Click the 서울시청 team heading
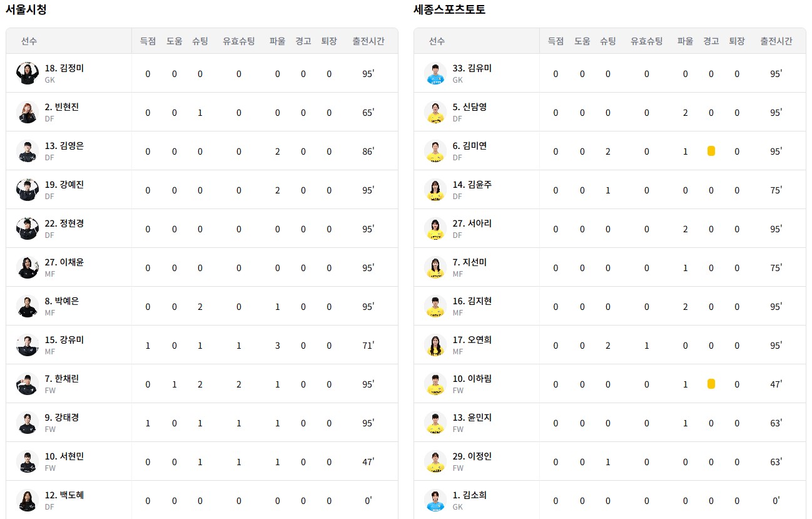Image resolution: width=812 pixels, height=519 pixels. pos(26,9)
